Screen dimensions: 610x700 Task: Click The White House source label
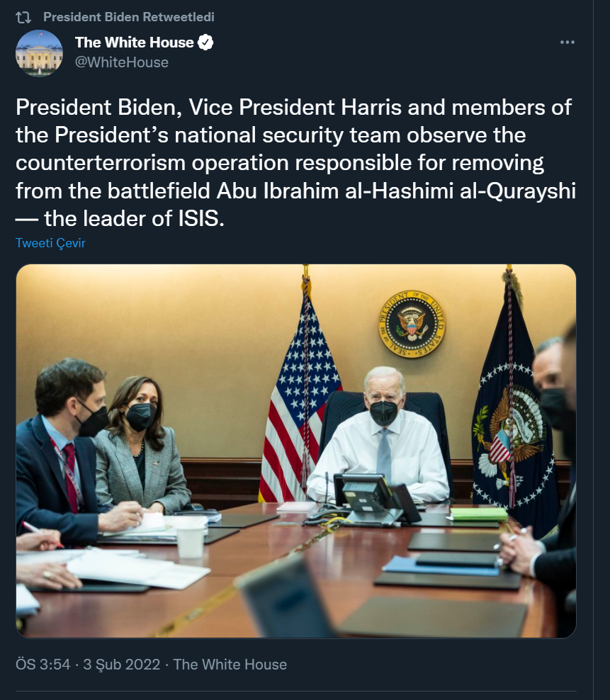pos(230,665)
